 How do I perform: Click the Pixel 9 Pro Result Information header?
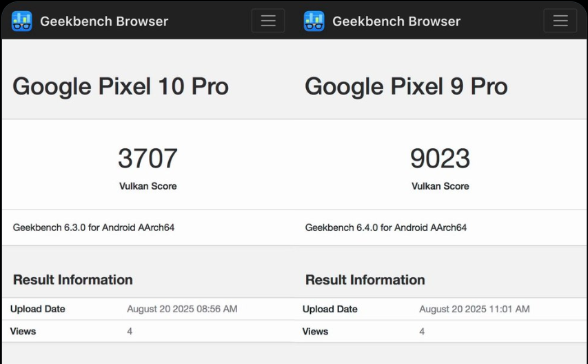pyautogui.click(x=365, y=280)
